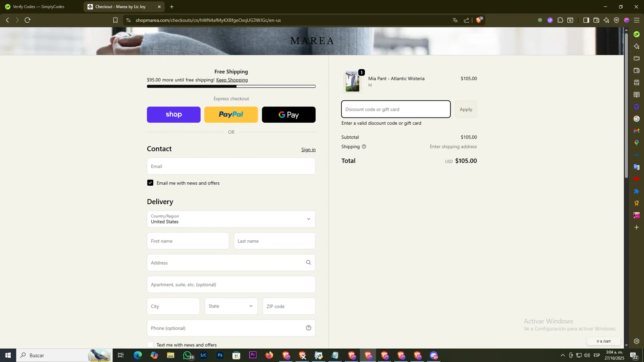The image size is (644, 362).
Task: Click the phone field help icon
Action: coord(308,328)
